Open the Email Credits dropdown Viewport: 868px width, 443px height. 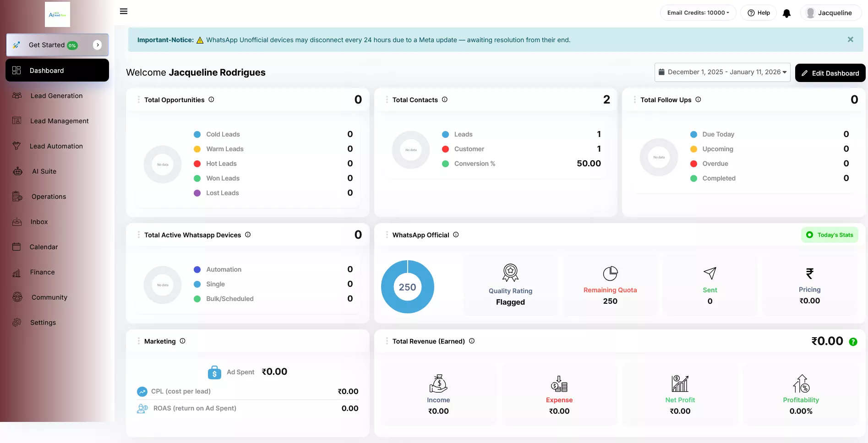(x=698, y=13)
